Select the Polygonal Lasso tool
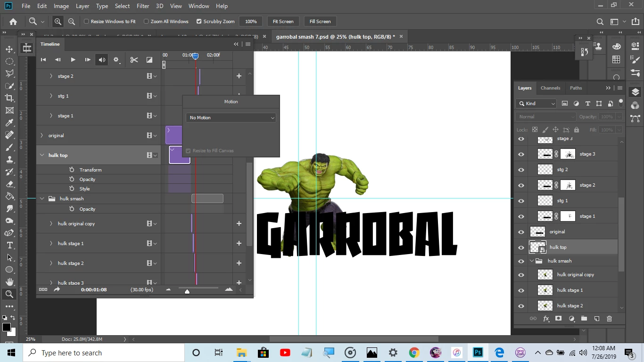The image size is (644, 362). coord(9,74)
